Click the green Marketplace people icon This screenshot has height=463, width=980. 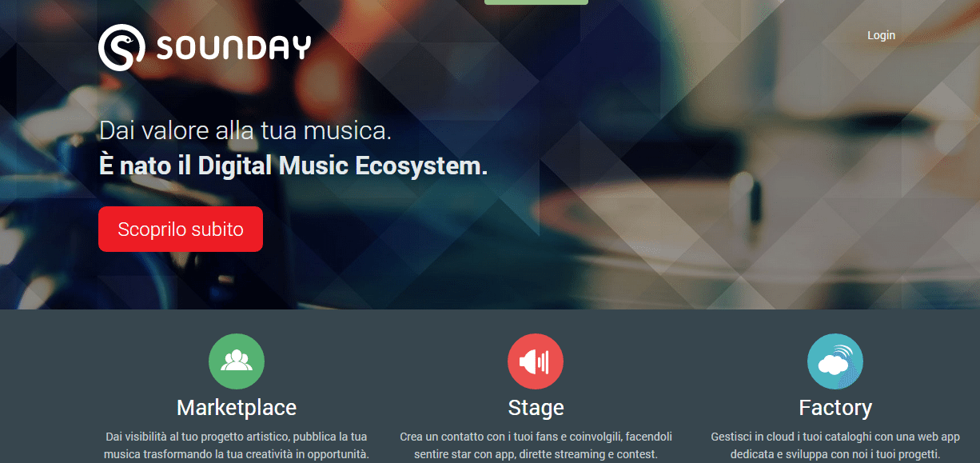click(237, 361)
